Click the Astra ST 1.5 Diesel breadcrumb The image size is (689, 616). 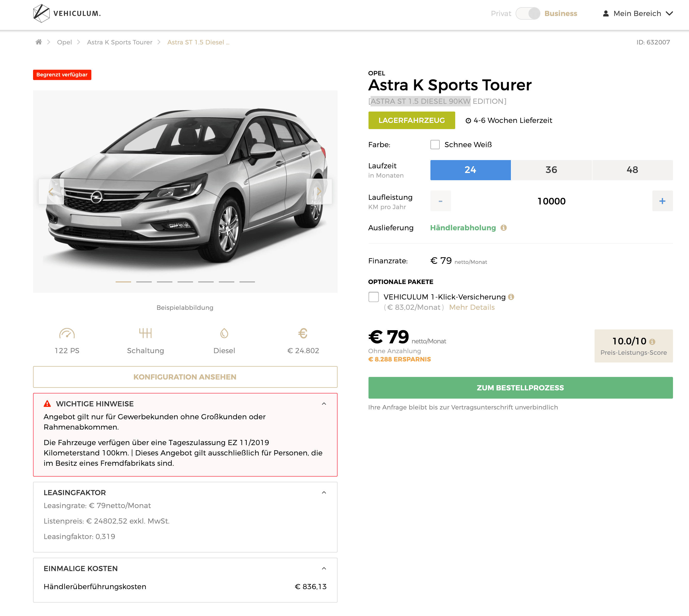pos(198,42)
